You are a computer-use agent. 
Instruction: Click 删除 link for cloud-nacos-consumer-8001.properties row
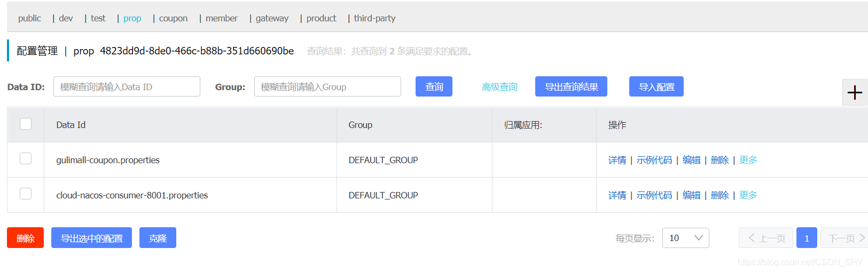(720, 195)
